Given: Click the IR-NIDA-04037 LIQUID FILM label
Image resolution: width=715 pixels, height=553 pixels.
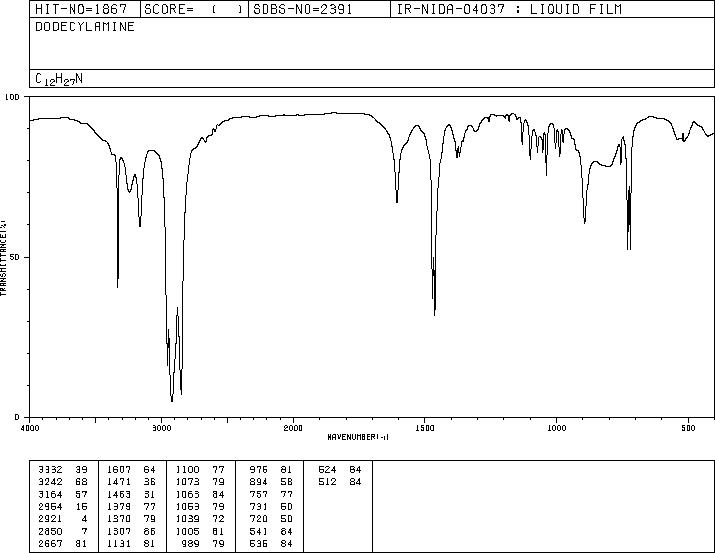Looking at the screenshot, I should pyautogui.click(x=509, y=9).
